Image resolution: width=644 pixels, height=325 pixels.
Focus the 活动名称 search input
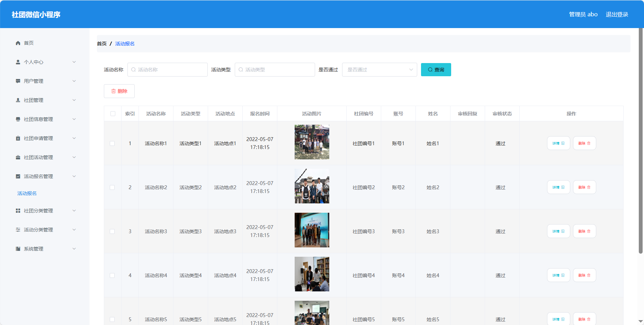168,70
